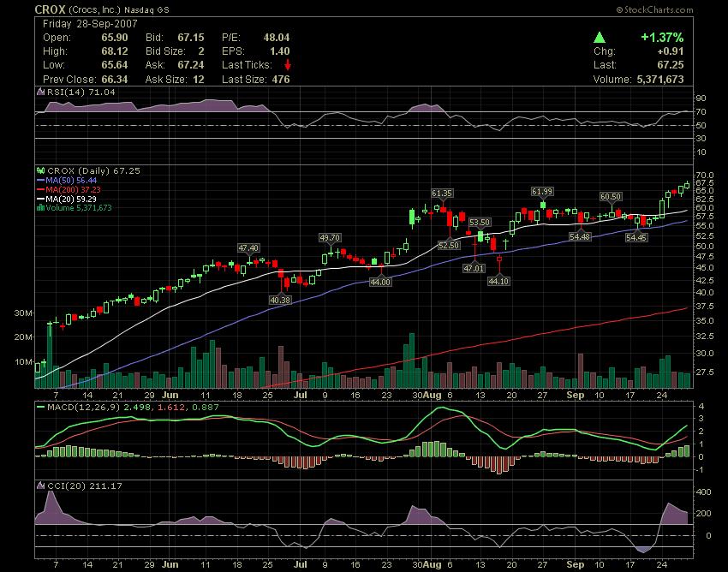
Task: Click the 10M volume axis label
Action: coord(23,361)
